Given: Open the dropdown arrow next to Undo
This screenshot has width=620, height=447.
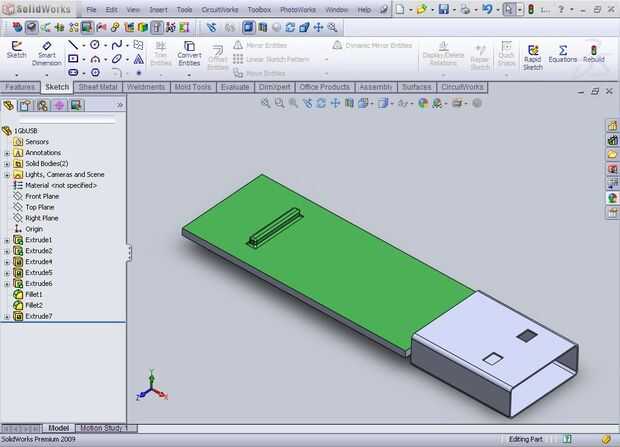Looking at the screenshot, I should (497, 9).
